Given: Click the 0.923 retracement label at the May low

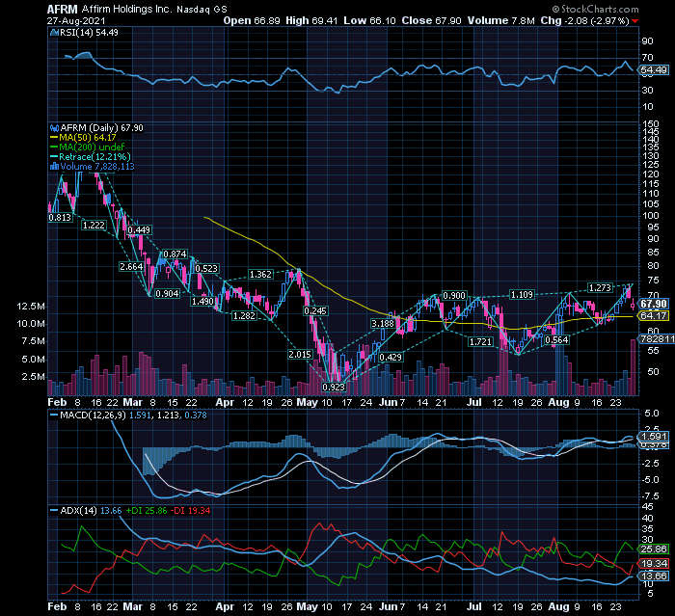Looking at the screenshot, I should coord(334,387).
